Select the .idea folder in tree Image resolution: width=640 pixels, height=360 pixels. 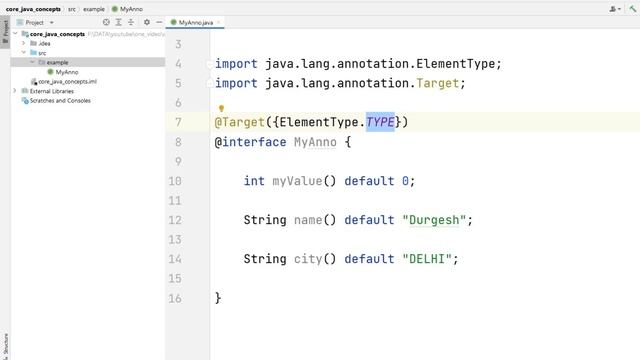click(x=44, y=43)
